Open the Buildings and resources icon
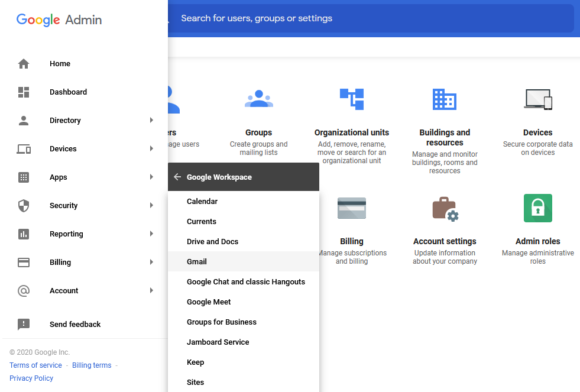 pyautogui.click(x=445, y=99)
